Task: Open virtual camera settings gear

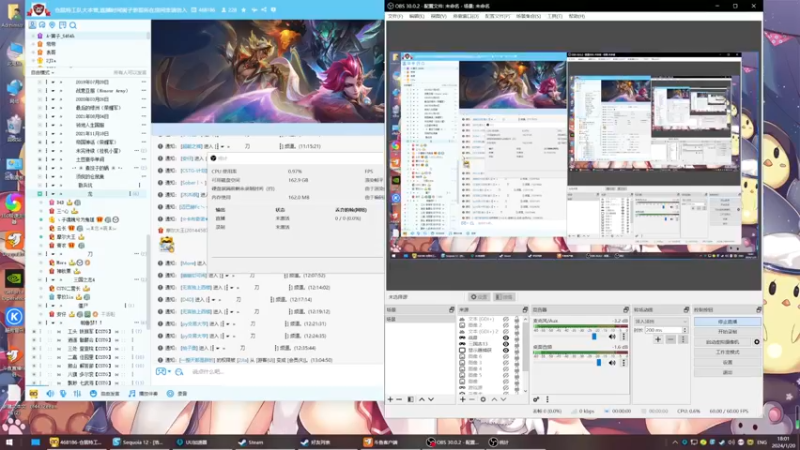Action: [x=757, y=342]
